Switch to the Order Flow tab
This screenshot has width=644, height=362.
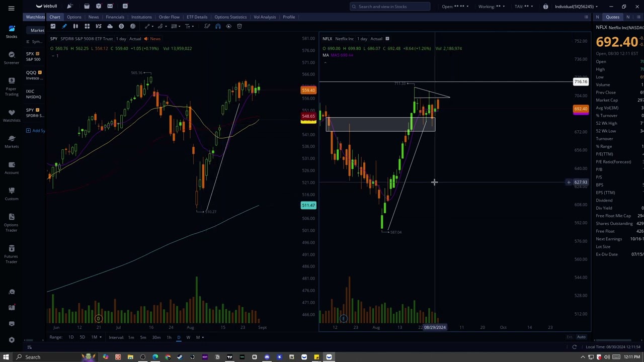click(169, 17)
